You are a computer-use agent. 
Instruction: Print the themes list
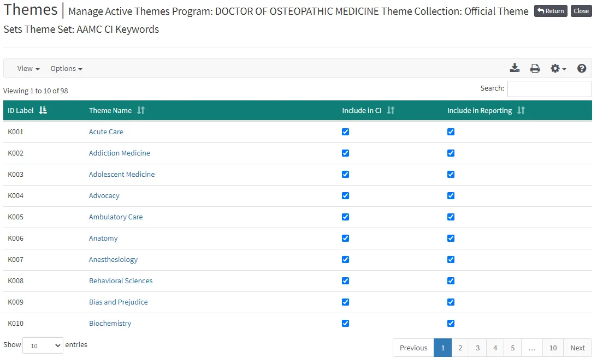coord(535,68)
